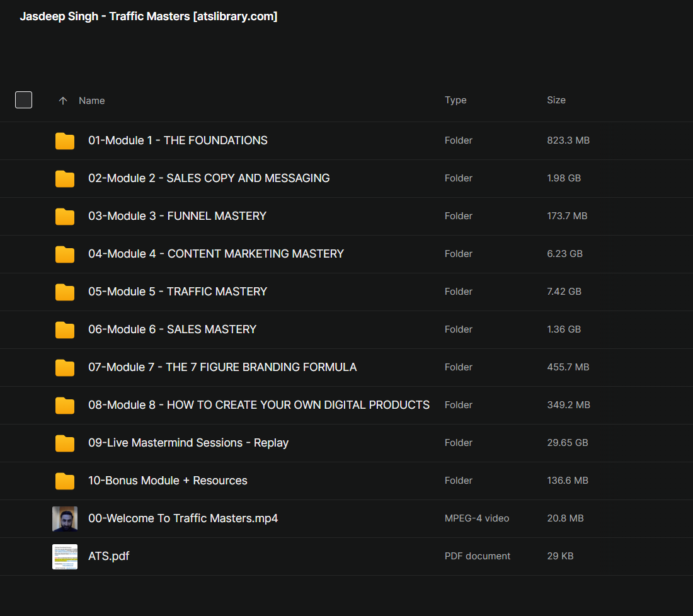Image resolution: width=693 pixels, height=616 pixels.
Task: Click the folder icon for Module 7 BRANDING FORMULA
Action: click(x=64, y=368)
